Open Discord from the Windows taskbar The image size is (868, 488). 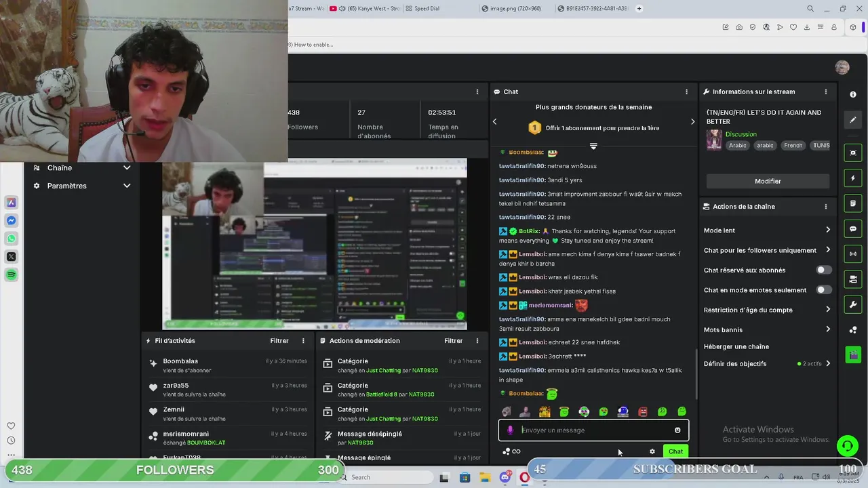tap(505, 477)
